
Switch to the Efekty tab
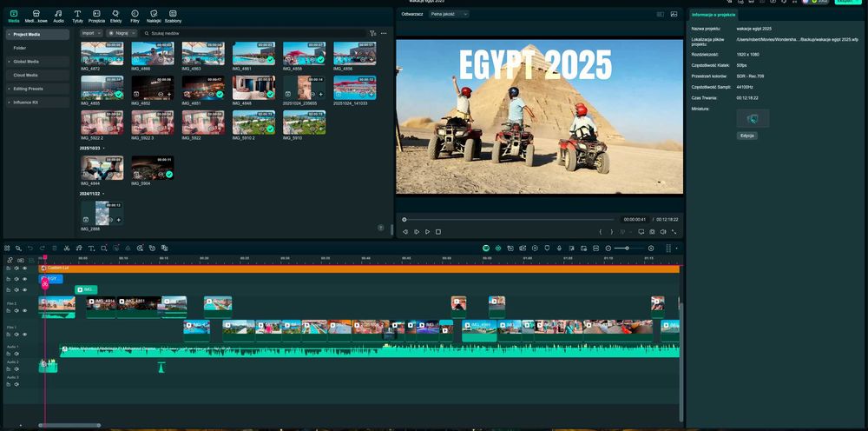coord(115,16)
